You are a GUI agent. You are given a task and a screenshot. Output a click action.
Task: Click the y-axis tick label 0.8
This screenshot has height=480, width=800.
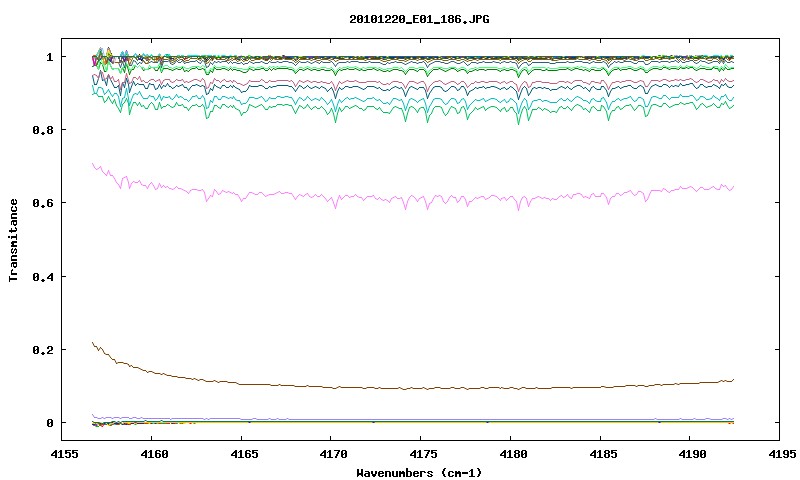tap(43, 130)
